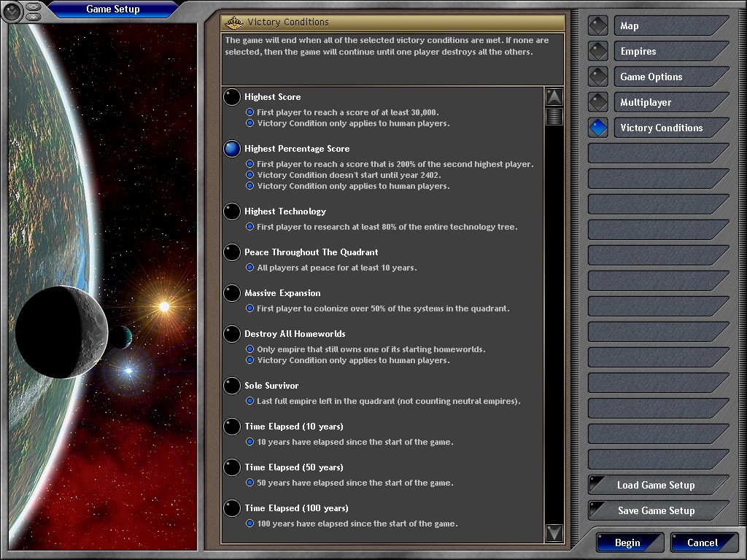This screenshot has height=560, width=747.
Task: Click Load Game Setup
Action: 657,486
